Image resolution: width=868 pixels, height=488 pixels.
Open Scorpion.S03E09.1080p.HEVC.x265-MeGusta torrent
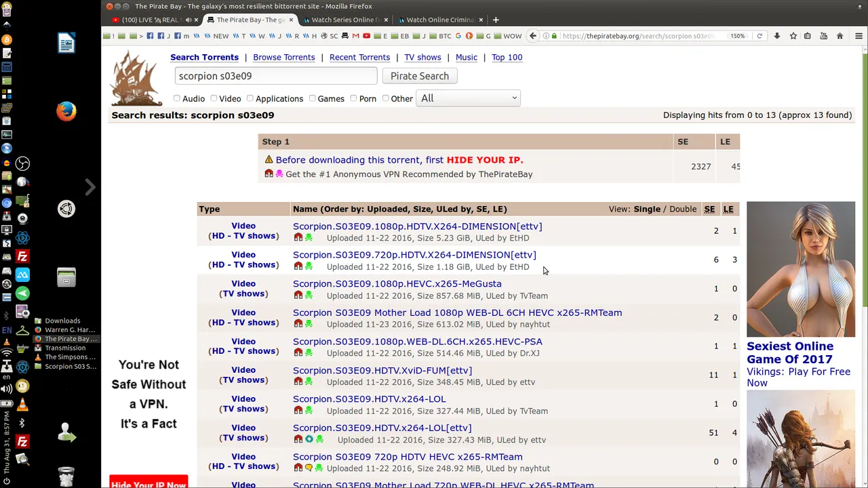pos(397,284)
